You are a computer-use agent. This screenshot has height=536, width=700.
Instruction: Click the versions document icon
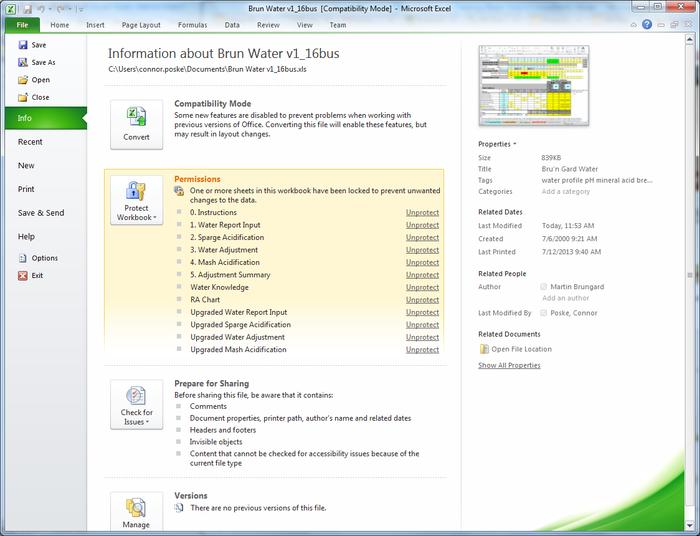179,507
